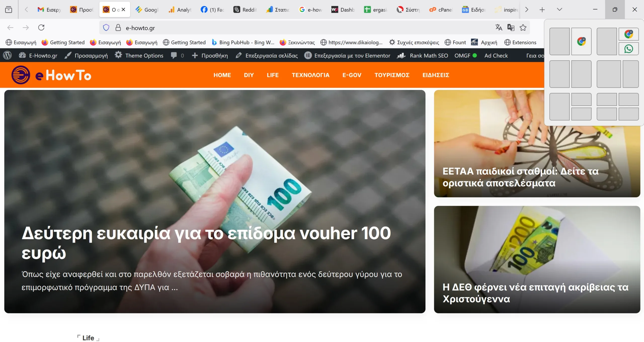Click the translate page icon
644x342 pixels.
pyautogui.click(x=499, y=27)
